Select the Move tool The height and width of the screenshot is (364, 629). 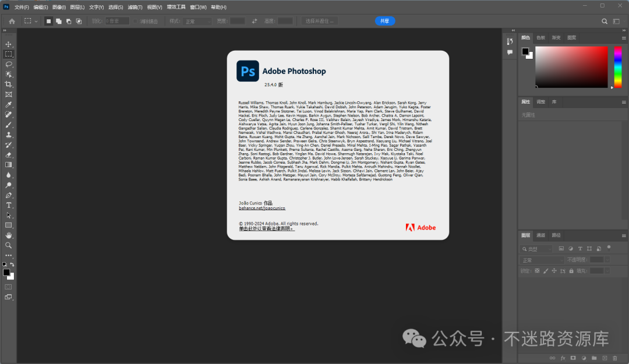(x=8, y=44)
